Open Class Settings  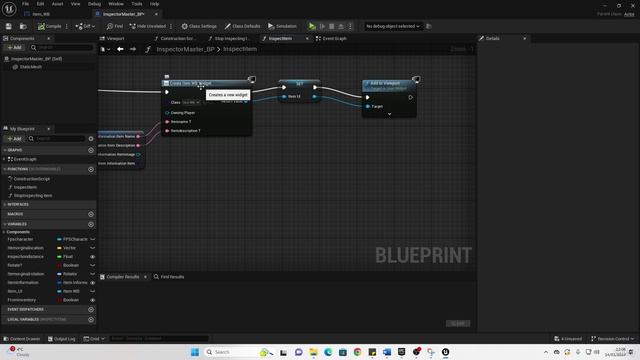point(199,26)
